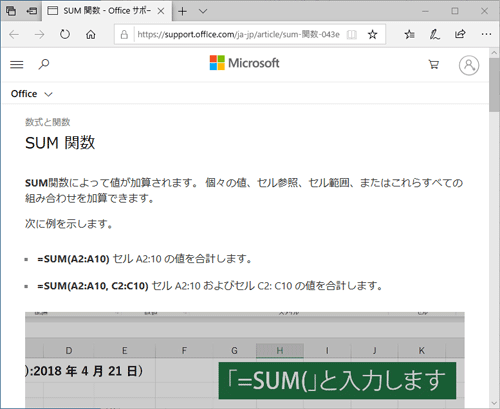Select column H header in demo image
Viewport: 500px width, 409px height.
coord(280,351)
